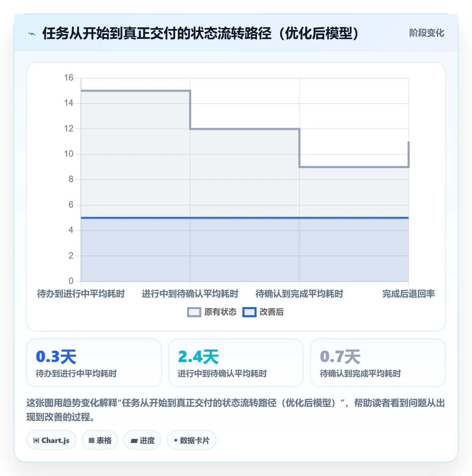Screen dimensions: 472x476
Task: Click the 待确认到完成平均耗时 card caption
Action: tap(360, 374)
